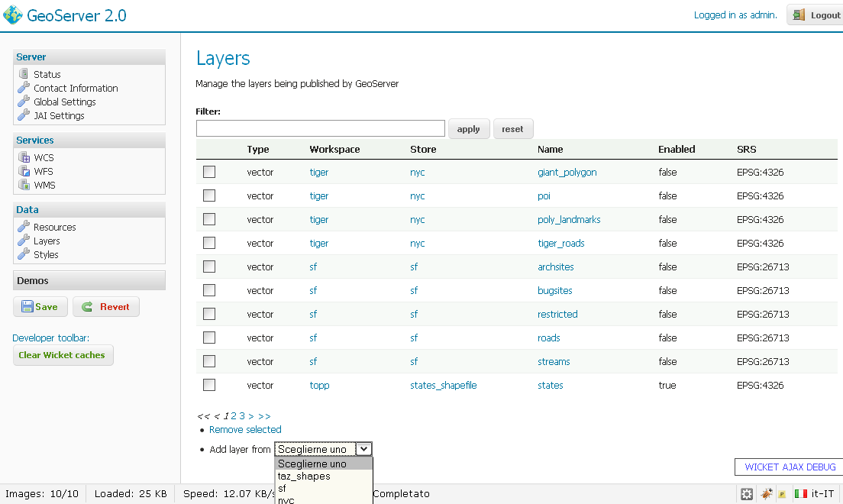
Task: Go to page 2 of layers
Action: click(x=234, y=415)
